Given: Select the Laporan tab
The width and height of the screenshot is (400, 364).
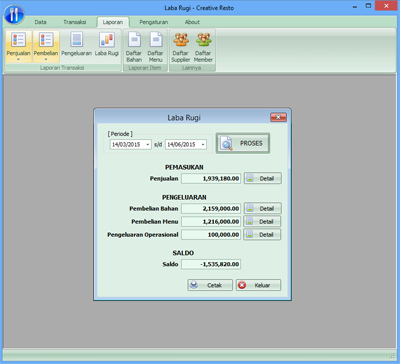Looking at the screenshot, I should (113, 22).
